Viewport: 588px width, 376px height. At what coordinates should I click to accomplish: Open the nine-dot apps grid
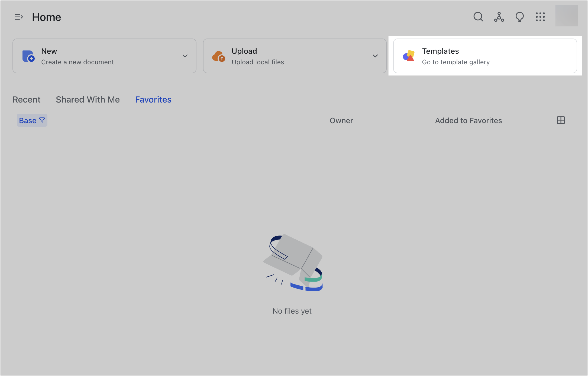tap(540, 17)
